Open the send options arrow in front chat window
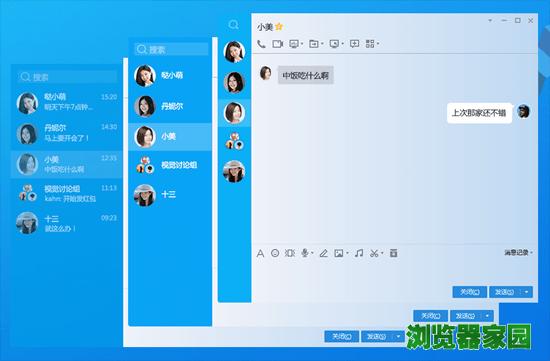Viewport: 550px width, 361px height. coord(526,292)
